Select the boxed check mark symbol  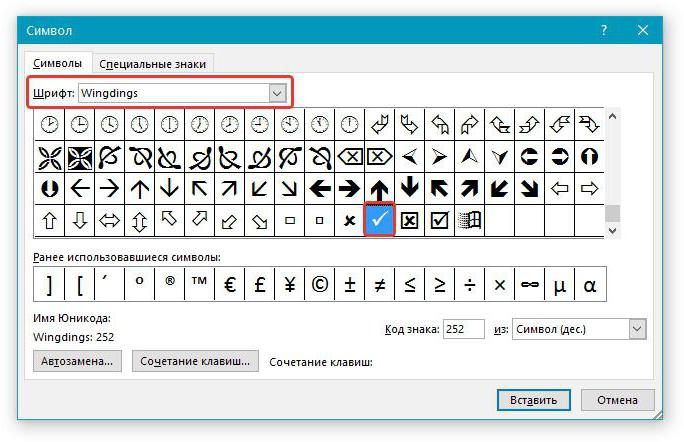(439, 220)
